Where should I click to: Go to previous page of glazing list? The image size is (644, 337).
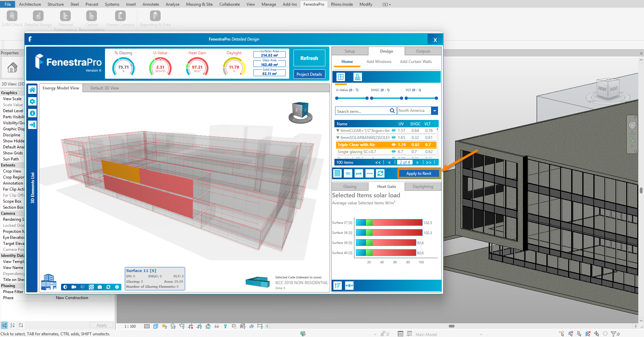[x=389, y=162]
